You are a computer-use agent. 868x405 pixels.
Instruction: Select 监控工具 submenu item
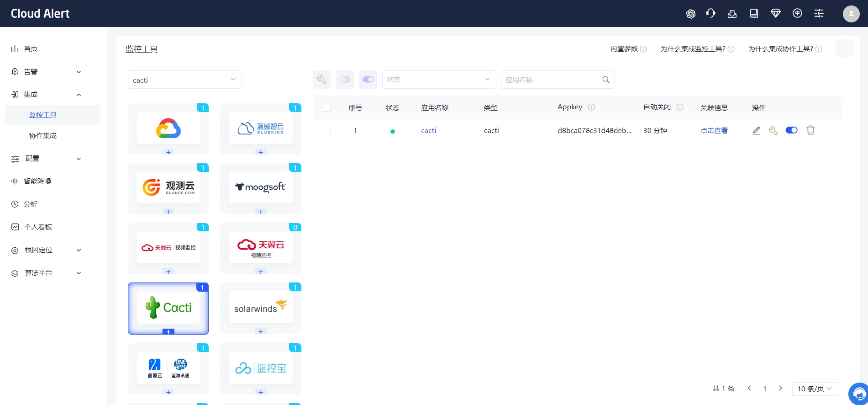[x=53, y=115]
